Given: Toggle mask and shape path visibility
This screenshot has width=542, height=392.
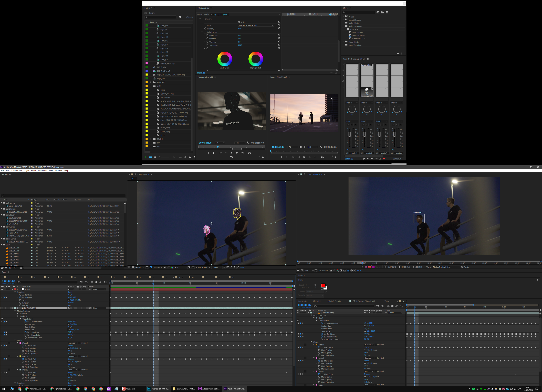Looking at the screenshot, I should [151, 268].
